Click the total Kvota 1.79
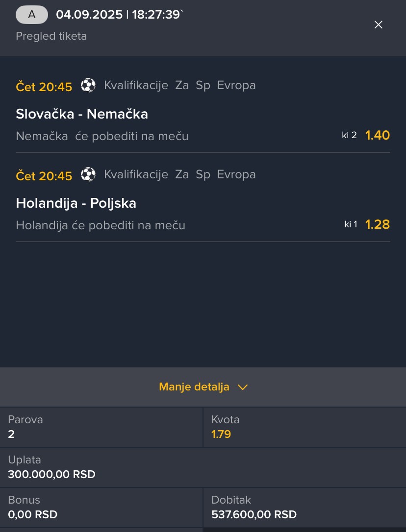The image size is (406, 532). pos(221,434)
